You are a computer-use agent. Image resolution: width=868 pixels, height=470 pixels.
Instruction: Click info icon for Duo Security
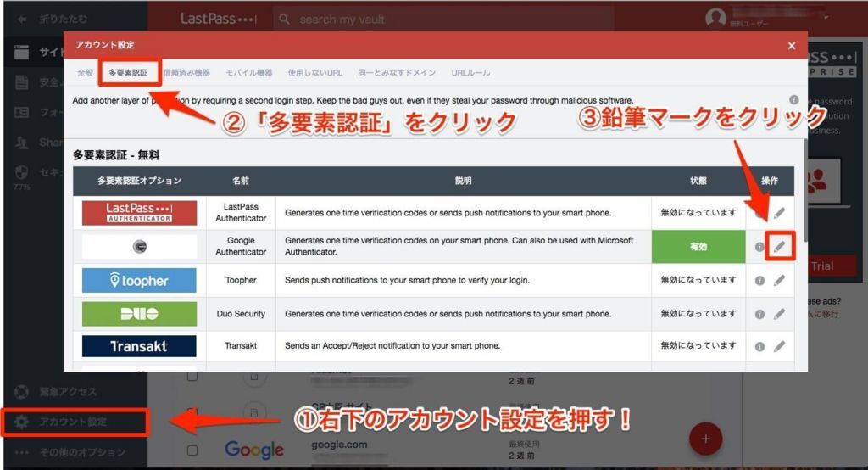(759, 314)
